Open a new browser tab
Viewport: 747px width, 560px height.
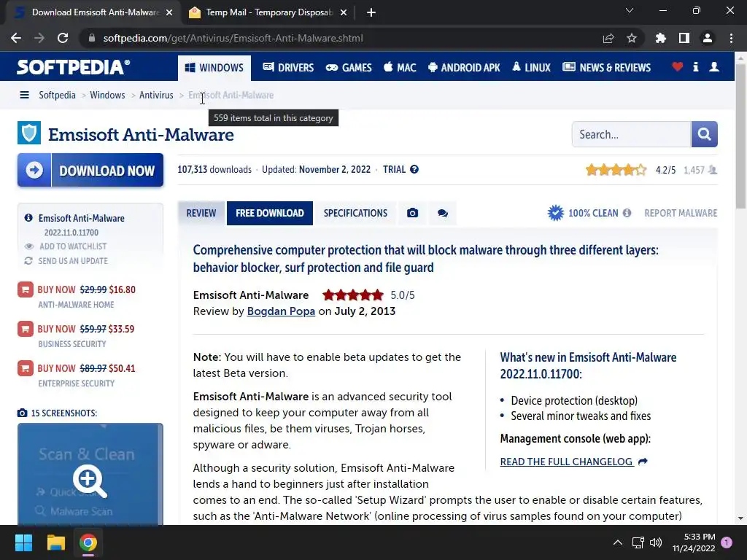pyautogui.click(x=371, y=12)
